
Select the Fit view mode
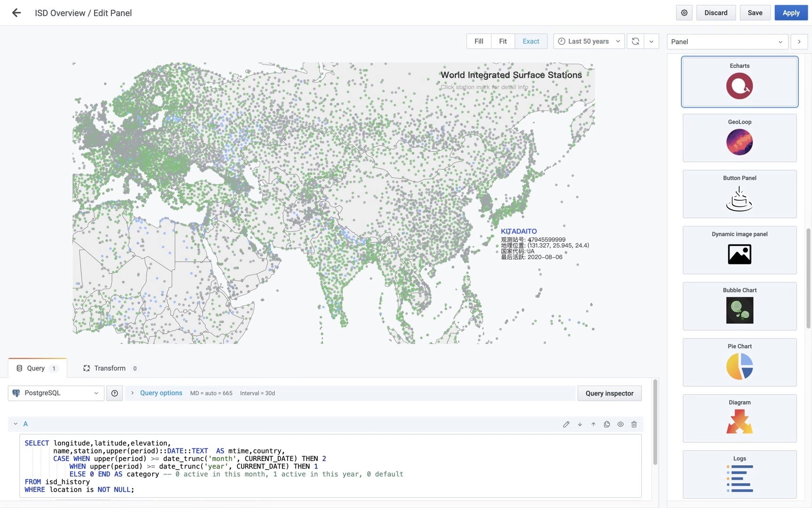coord(503,41)
